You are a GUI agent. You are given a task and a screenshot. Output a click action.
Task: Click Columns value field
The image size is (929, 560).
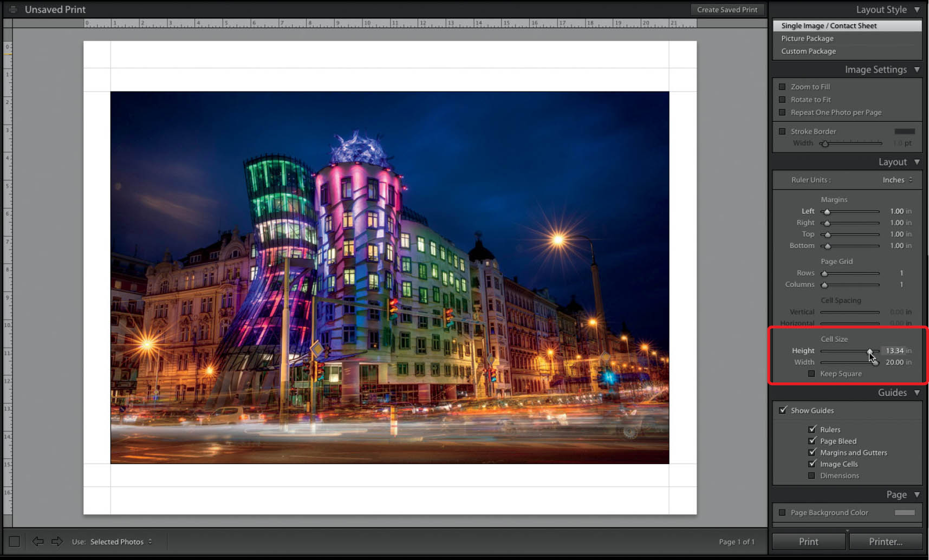click(x=901, y=284)
